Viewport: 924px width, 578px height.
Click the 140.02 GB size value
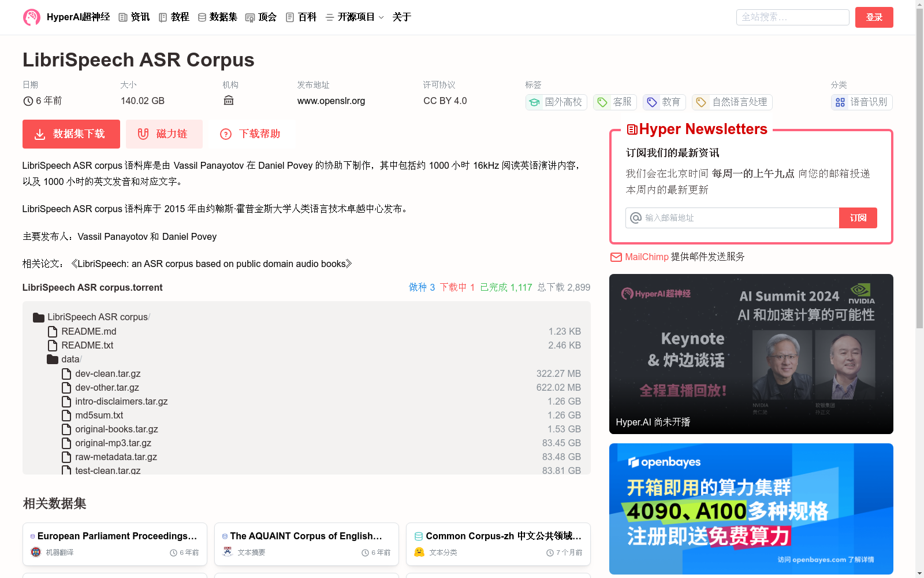[x=143, y=101]
